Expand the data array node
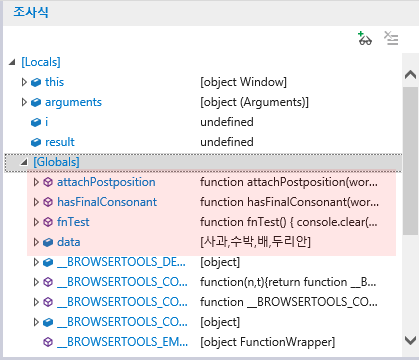This screenshot has width=419, height=360. (36, 242)
